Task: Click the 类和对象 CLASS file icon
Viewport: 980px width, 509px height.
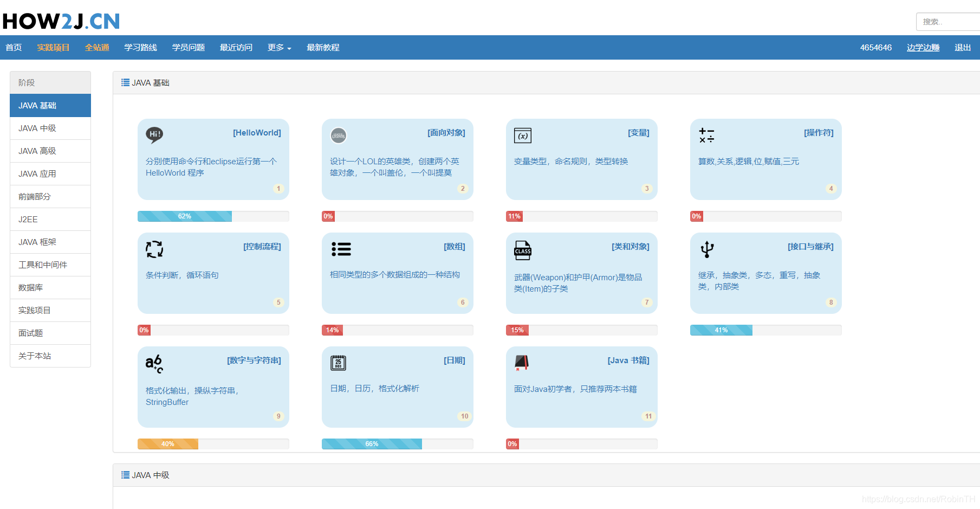Action: click(523, 250)
